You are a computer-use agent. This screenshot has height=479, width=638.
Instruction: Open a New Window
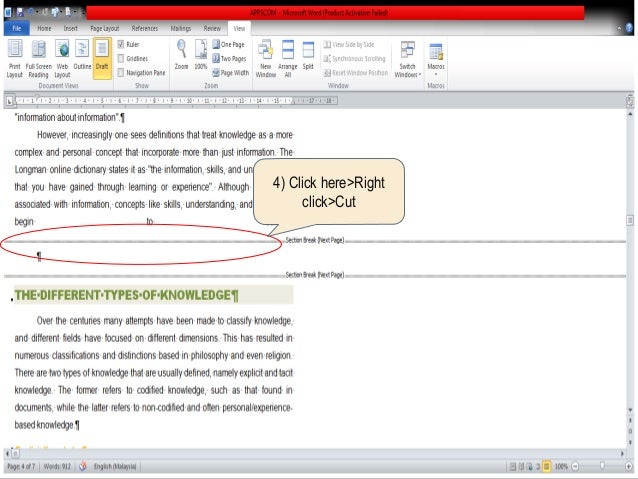tap(266, 59)
